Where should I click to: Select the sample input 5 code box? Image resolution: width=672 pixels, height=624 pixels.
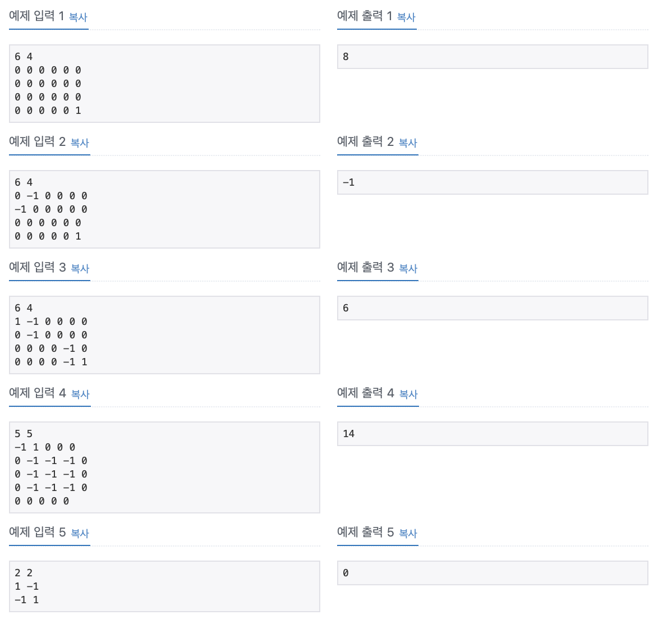click(x=164, y=586)
